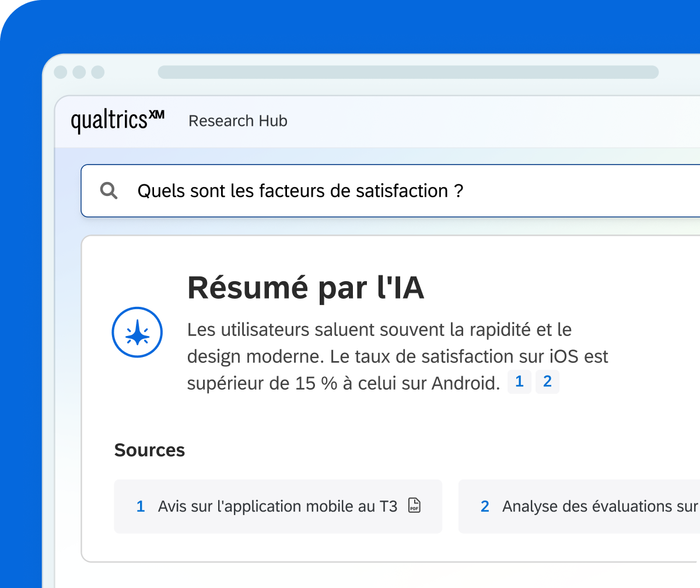Click the search magnifier icon
Image resolution: width=700 pixels, height=588 pixels.
pos(109,191)
